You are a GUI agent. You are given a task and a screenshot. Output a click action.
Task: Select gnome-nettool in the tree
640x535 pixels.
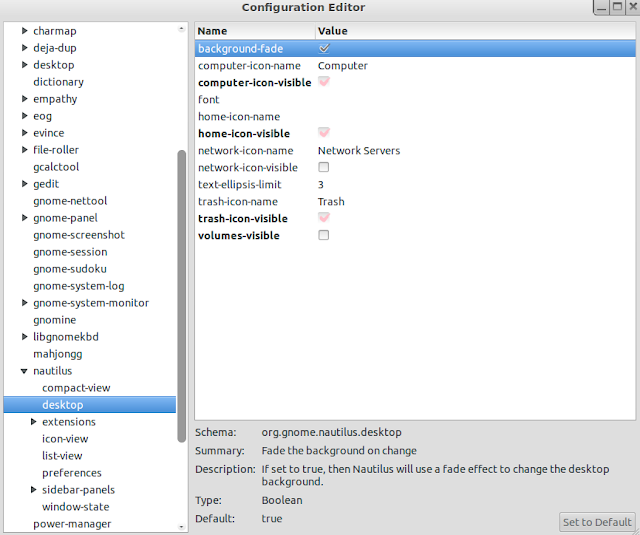[x=70, y=201]
